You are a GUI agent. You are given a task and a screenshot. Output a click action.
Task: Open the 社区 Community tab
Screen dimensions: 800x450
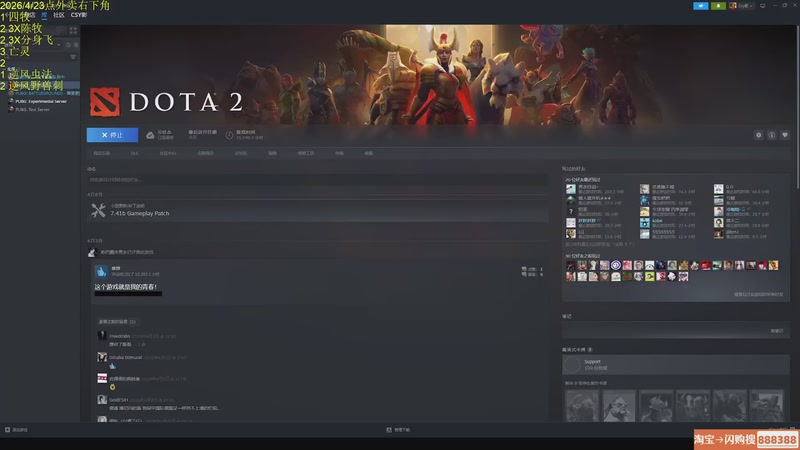click(x=59, y=15)
